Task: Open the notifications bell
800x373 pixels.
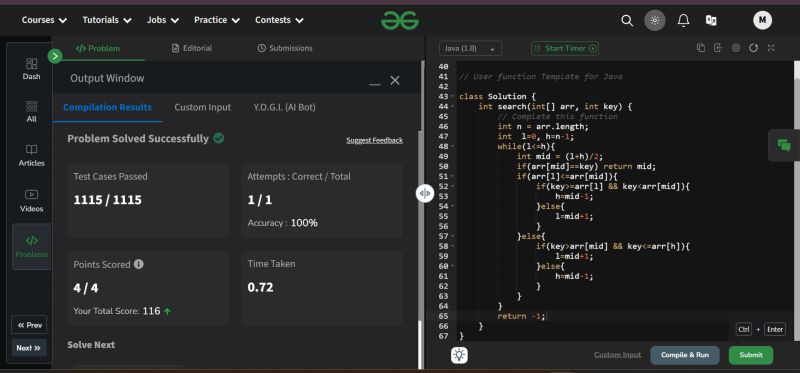Action: tap(683, 20)
